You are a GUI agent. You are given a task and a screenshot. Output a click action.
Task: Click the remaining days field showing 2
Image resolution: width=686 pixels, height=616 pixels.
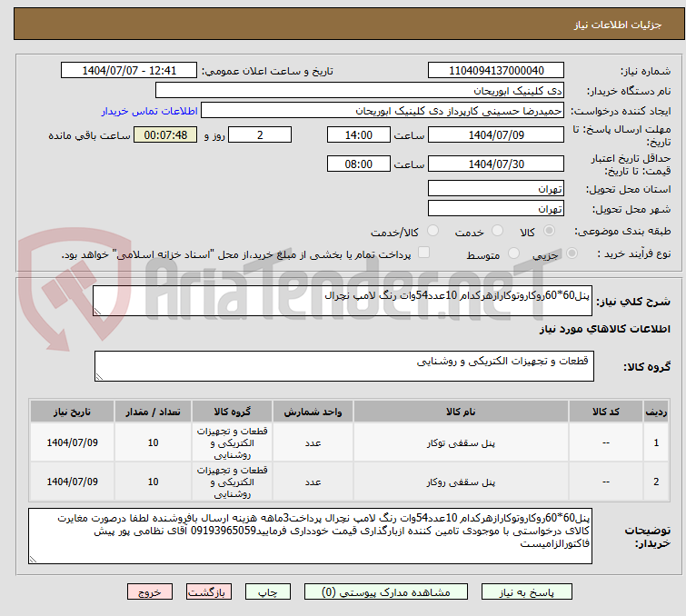[x=260, y=134]
